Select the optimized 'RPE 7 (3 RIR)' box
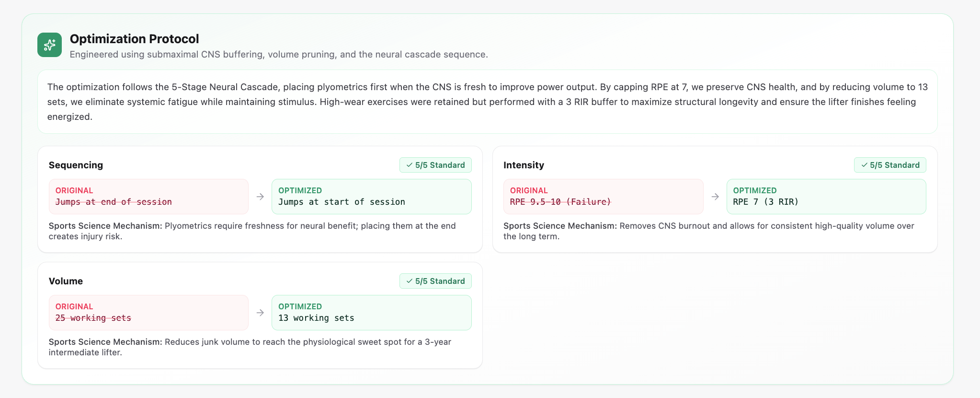Image resolution: width=980 pixels, height=398 pixels. pyautogui.click(x=826, y=197)
